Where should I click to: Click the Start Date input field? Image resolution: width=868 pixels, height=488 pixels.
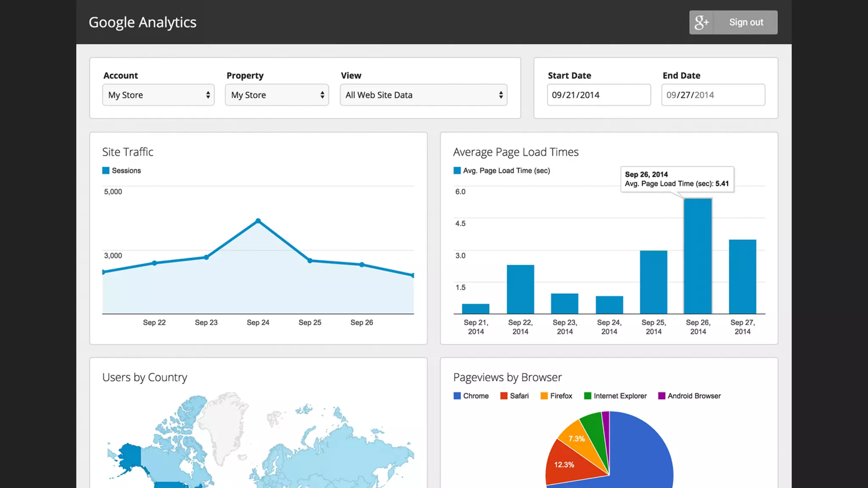[x=598, y=95]
